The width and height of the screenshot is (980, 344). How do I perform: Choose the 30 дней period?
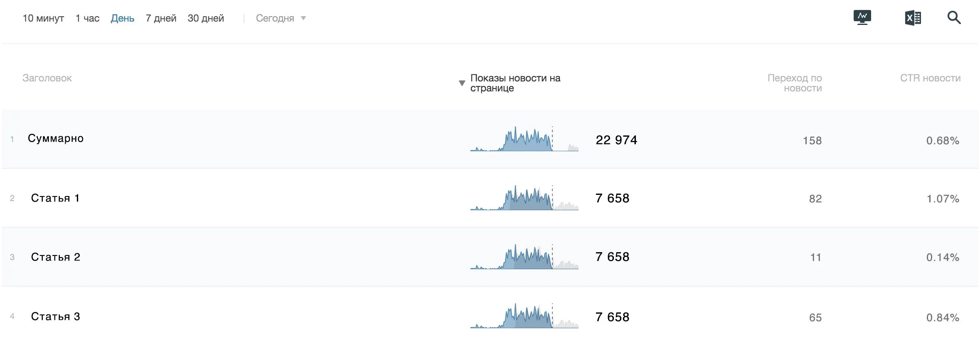click(x=206, y=18)
